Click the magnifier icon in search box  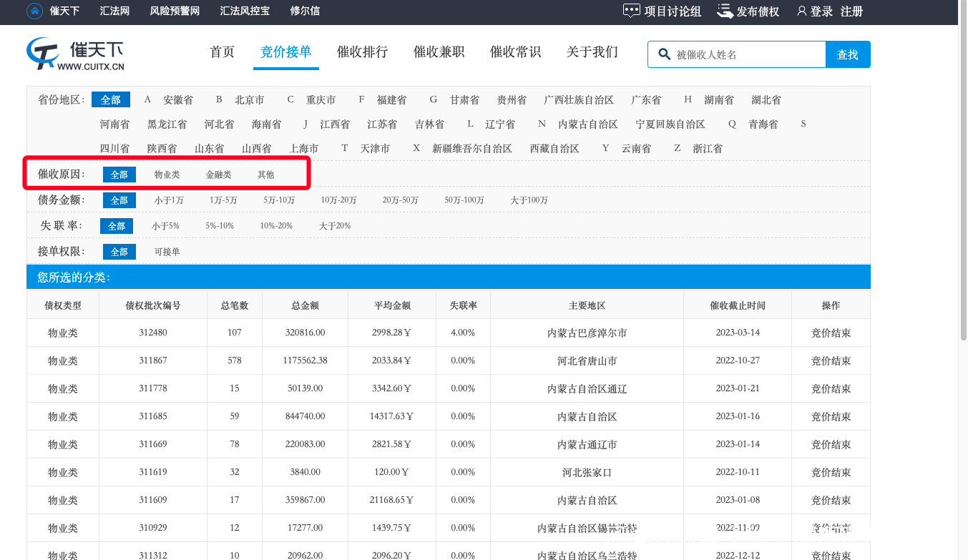[x=664, y=54]
